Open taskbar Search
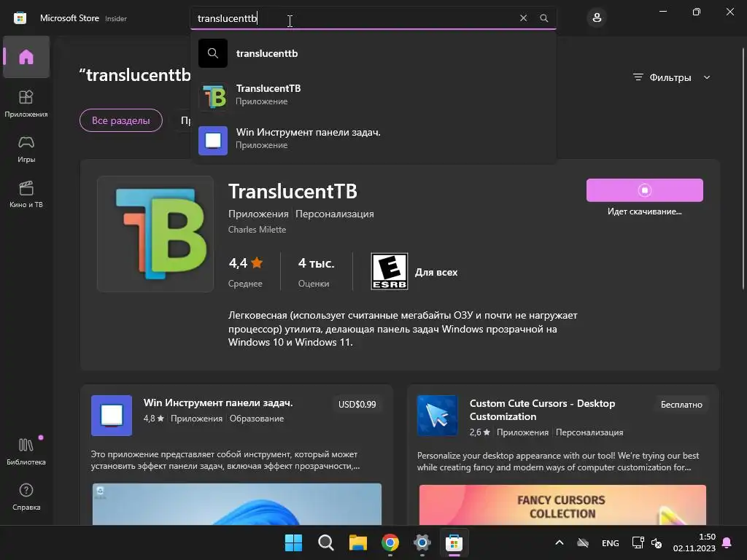Viewport: 747px width, 560px height. coord(326,542)
